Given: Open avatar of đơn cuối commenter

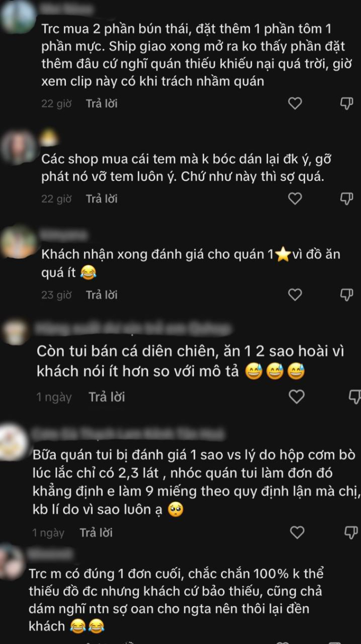Looking at the screenshot, I should point(12,562).
